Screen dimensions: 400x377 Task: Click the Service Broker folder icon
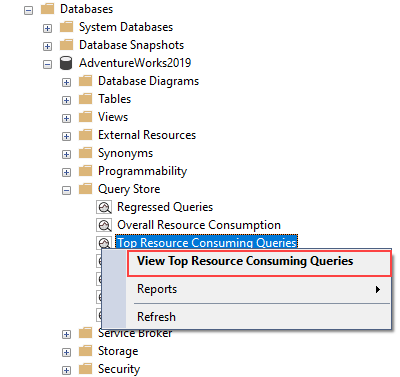(x=85, y=333)
